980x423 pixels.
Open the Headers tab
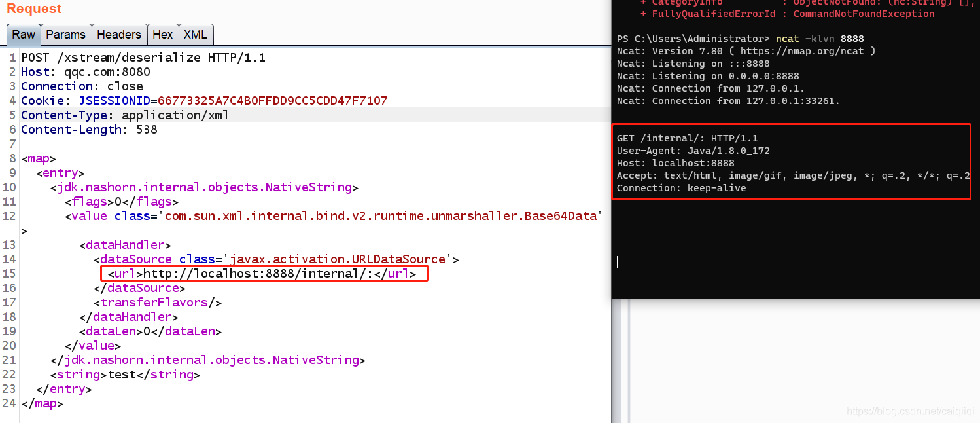pyautogui.click(x=119, y=35)
